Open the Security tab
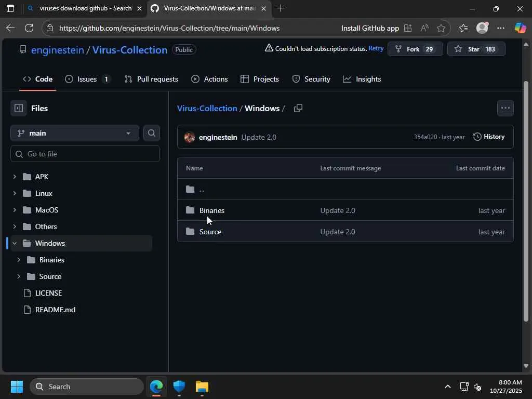 (x=311, y=79)
